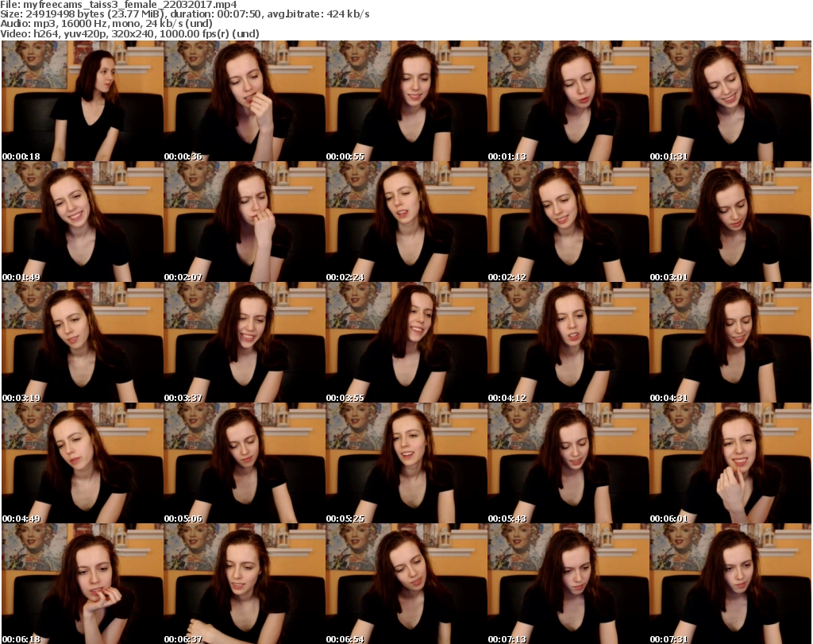Viewport: 813px width, 644px height.
Task: Open the frame thumbnail stamped 00:05:25
Action: pyautogui.click(x=406, y=464)
